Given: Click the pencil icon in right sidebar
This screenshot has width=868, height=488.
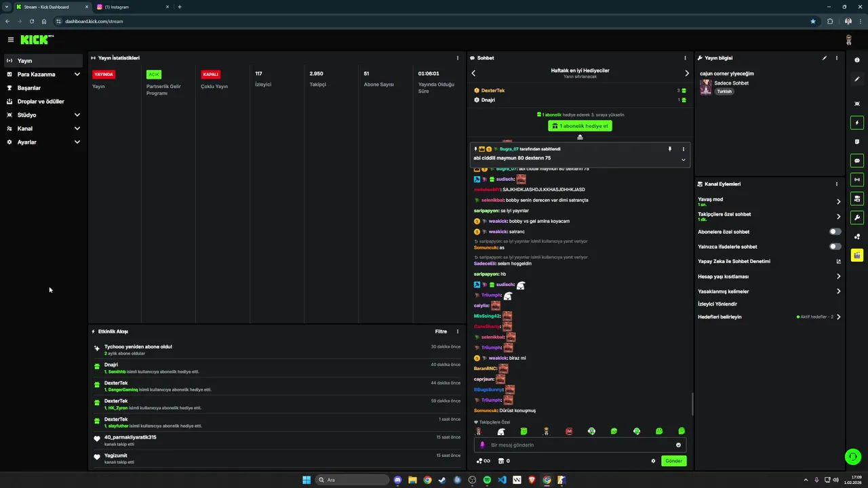Looking at the screenshot, I should (x=857, y=79).
